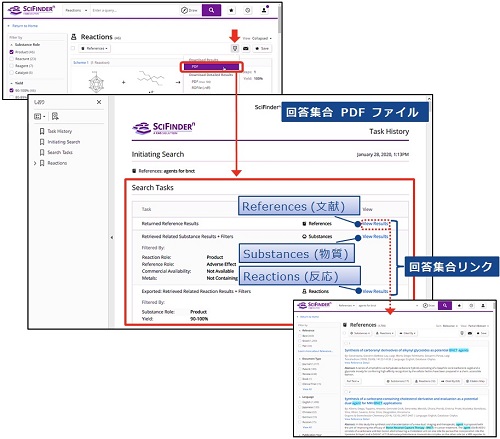Open the history clock icon in the References window
The image size is (500, 439).
[471, 305]
